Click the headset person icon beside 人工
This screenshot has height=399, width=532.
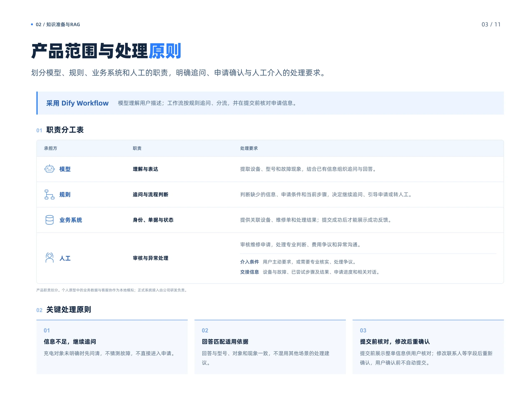[49, 258]
